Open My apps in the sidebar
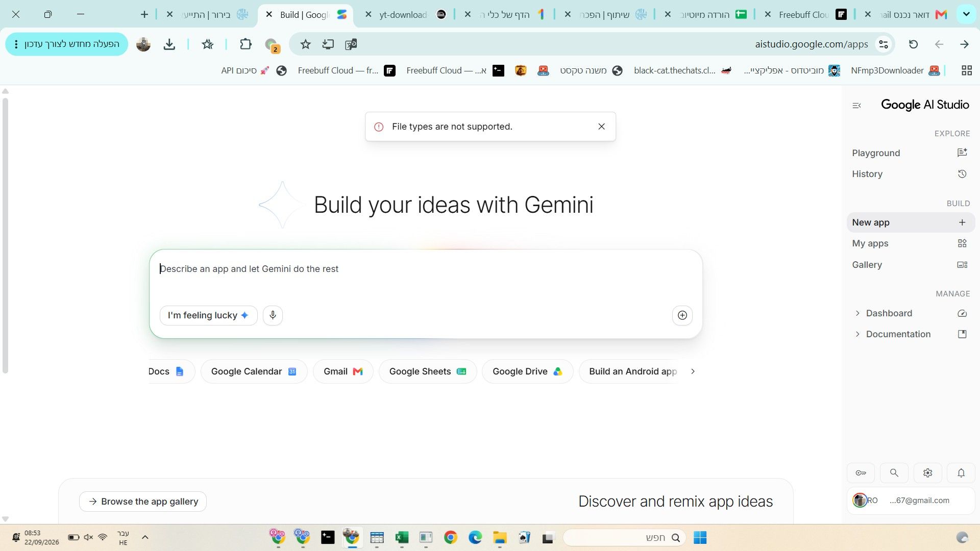 (911, 243)
